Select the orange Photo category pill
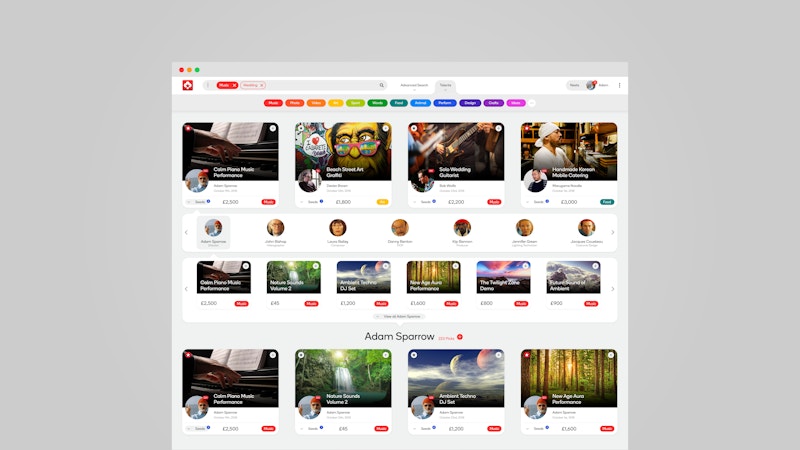This screenshot has height=450, width=800. [294, 102]
